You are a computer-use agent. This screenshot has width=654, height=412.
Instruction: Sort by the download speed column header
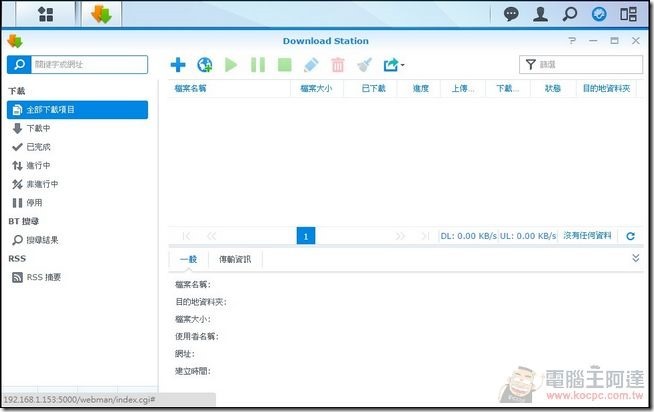coord(508,88)
